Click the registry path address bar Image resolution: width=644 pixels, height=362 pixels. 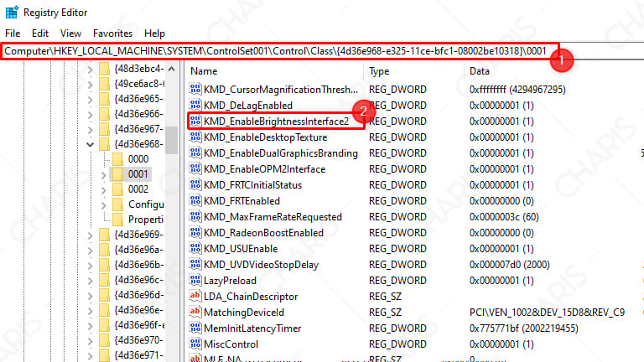(x=277, y=52)
